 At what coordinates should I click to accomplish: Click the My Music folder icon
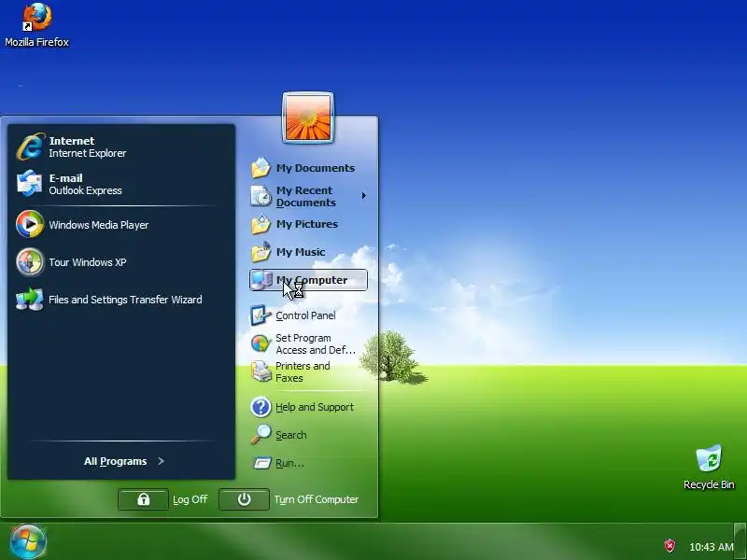click(x=261, y=252)
